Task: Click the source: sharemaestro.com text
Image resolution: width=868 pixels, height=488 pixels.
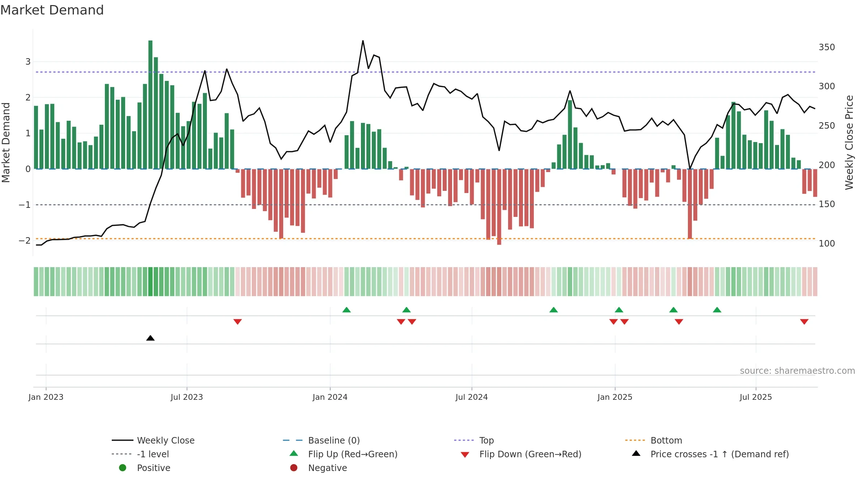Action: coord(797,371)
